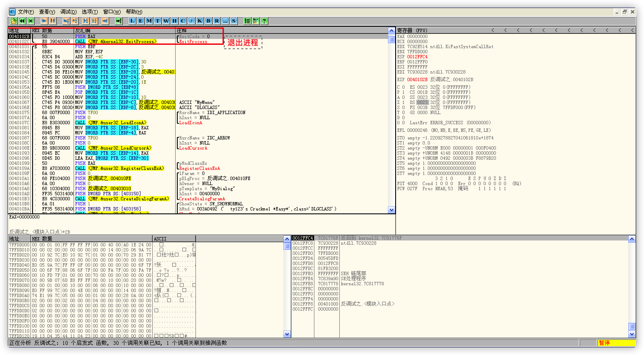Open Threads window with the T icon

(157, 21)
